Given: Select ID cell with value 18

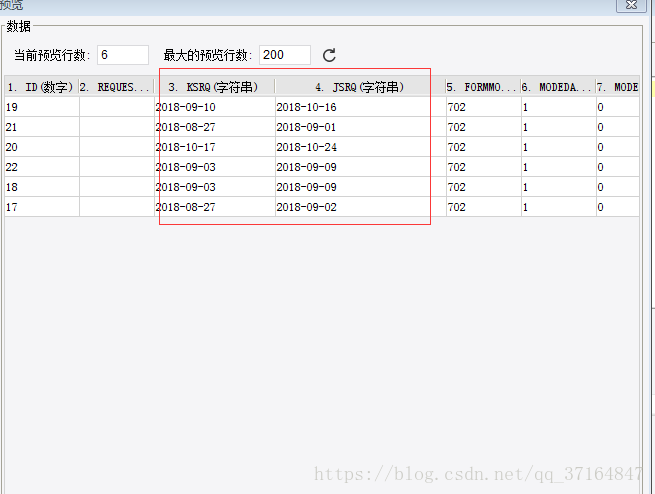Looking at the screenshot, I should [42, 187].
